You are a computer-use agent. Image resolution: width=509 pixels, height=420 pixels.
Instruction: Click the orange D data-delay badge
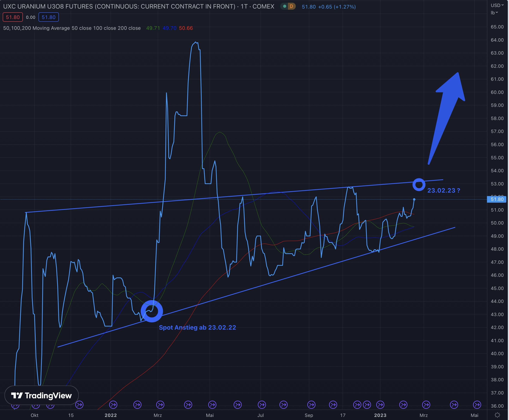pyautogui.click(x=291, y=6)
